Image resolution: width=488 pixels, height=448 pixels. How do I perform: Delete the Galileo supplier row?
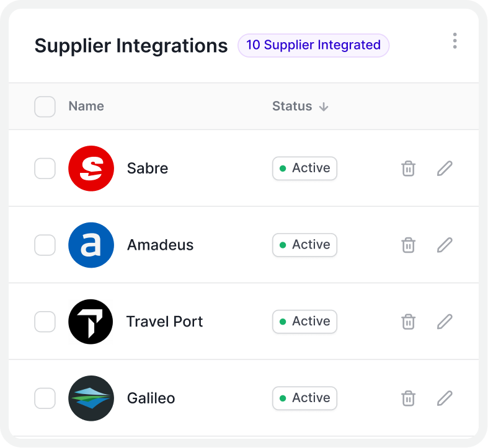pos(408,398)
